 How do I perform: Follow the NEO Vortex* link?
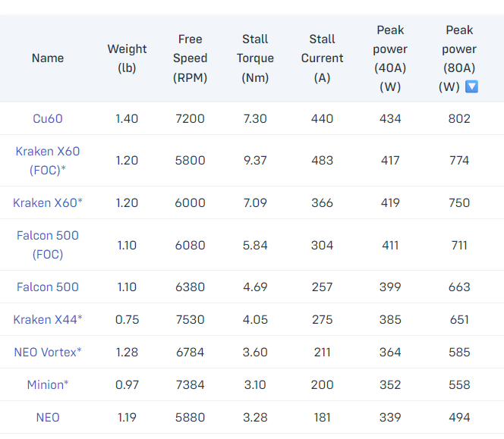pyautogui.click(x=48, y=353)
